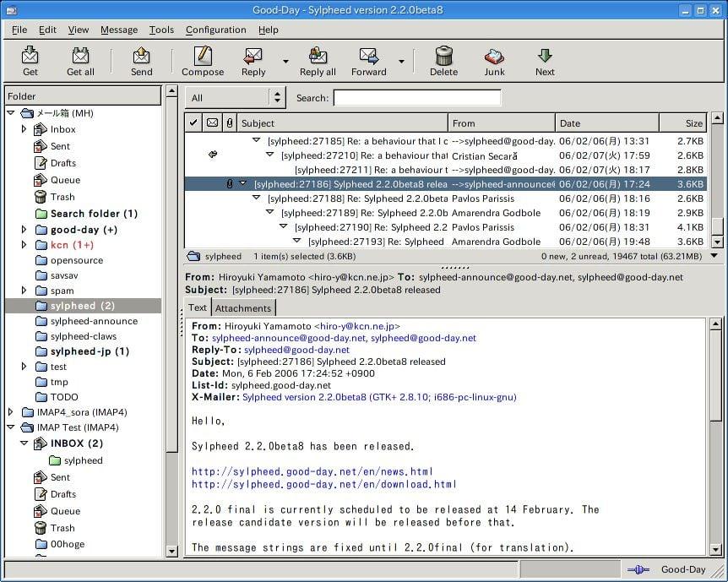Screen dimensions: 728x582
Task: Open the Edit menu
Action: (x=47, y=30)
